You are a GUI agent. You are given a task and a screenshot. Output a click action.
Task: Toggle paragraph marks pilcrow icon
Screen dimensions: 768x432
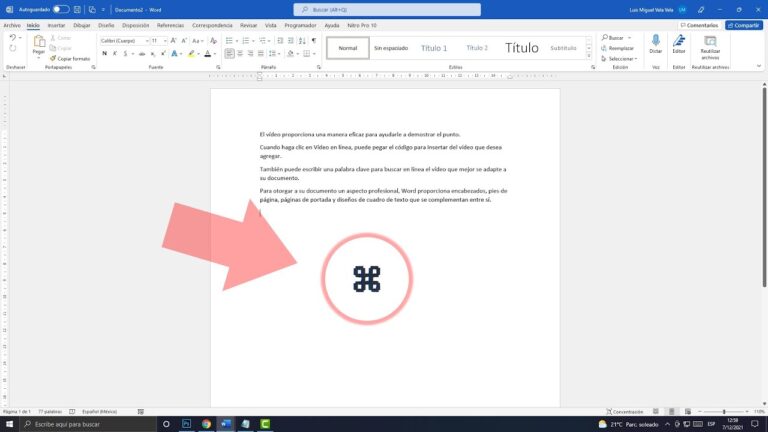click(314, 41)
